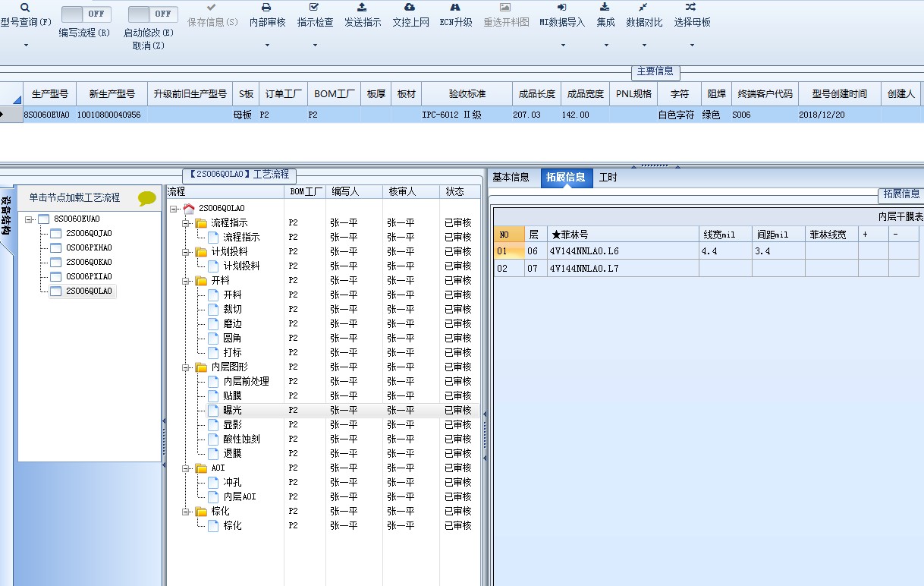Open the dropdown arrow under 型号查询

click(25, 46)
